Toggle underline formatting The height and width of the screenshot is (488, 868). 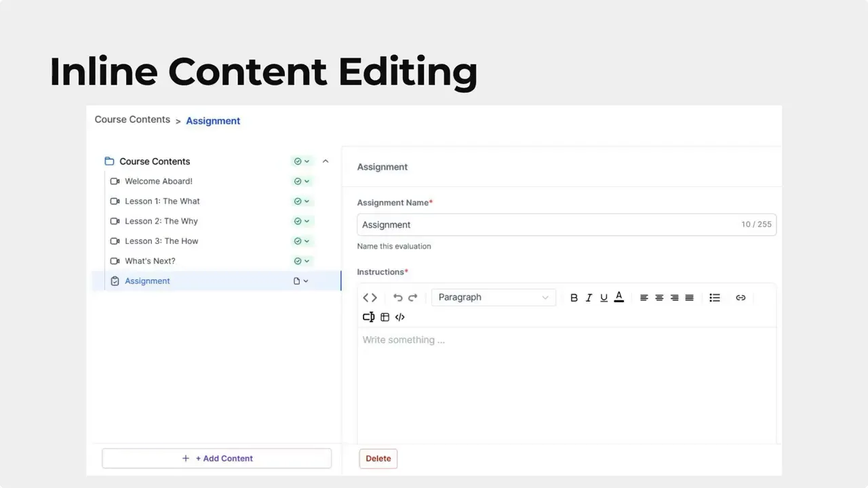click(x=604, y=298)
